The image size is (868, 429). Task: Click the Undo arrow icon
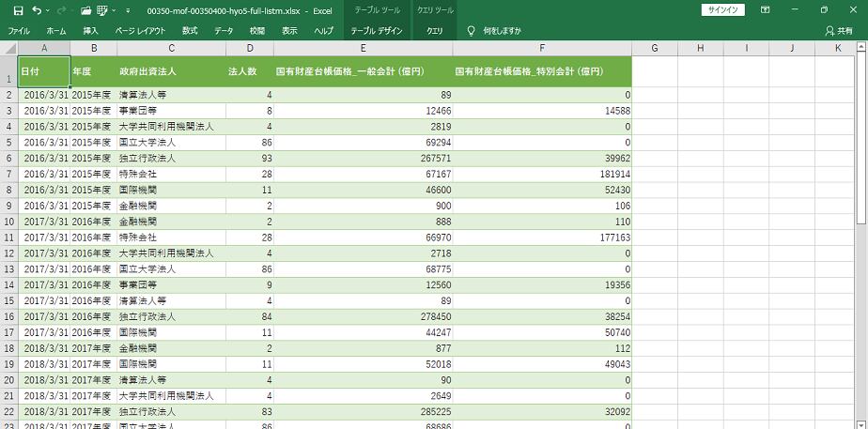click(x=37, y=9)
